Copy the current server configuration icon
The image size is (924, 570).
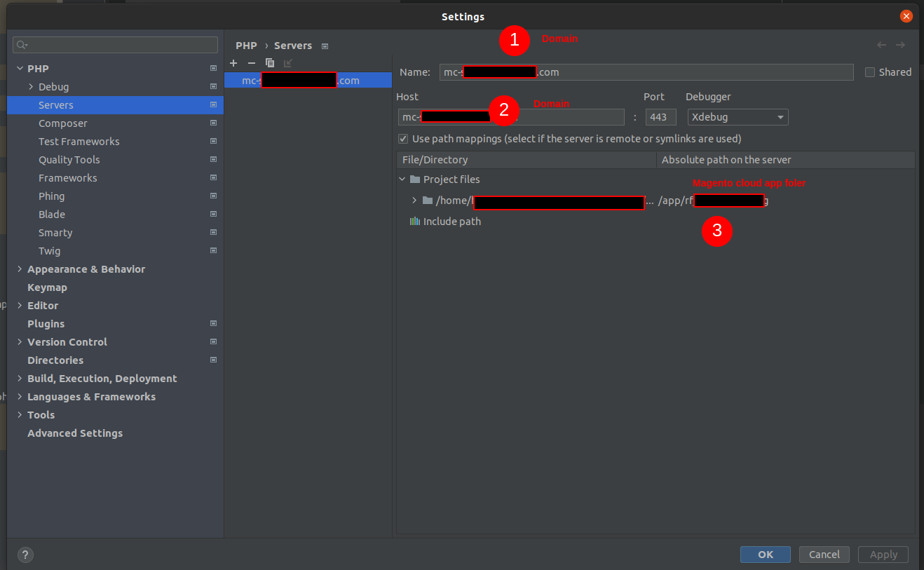click(x=270, y=63)
